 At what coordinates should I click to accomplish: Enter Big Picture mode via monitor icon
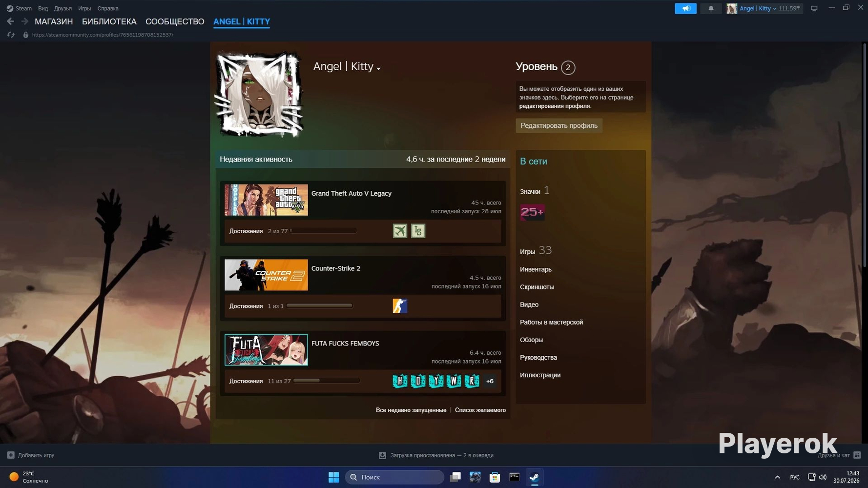pyautogui.click(x=814, y=8)
